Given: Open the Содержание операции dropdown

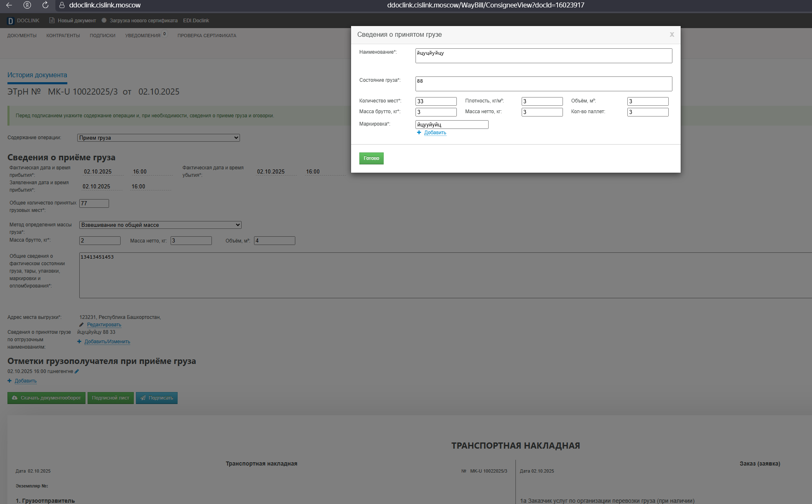Looking at the screenshot, I should [x=158, y=138].
